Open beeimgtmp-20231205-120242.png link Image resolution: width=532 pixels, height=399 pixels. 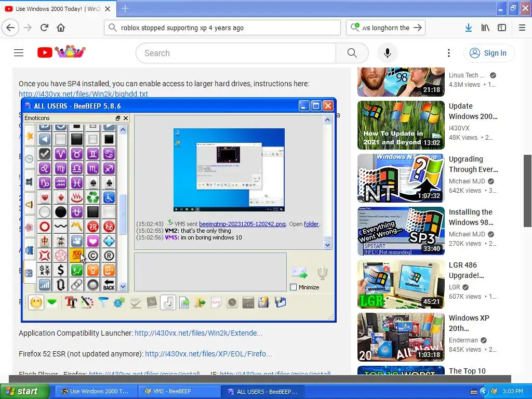click(242, 224)
